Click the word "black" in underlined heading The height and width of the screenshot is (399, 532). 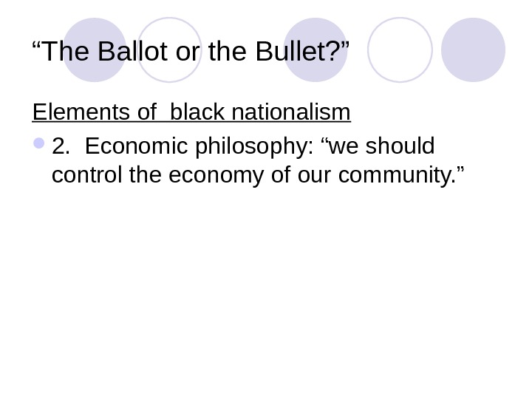point(199,113)
